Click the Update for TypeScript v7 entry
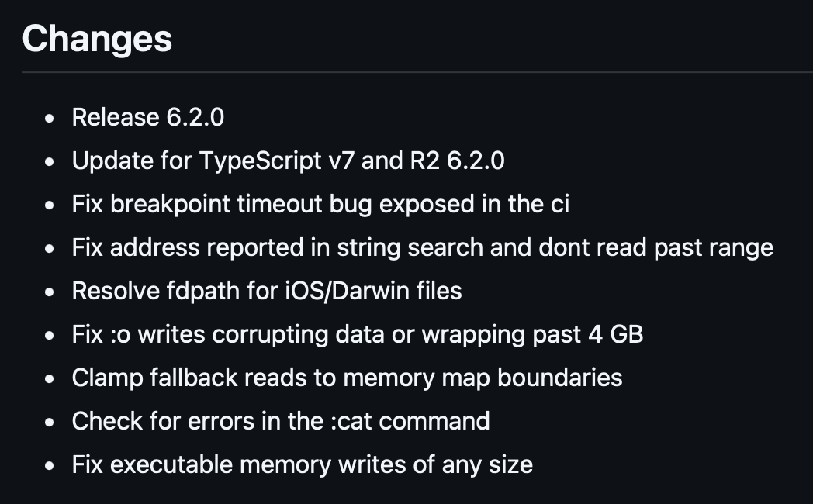The width and height of the screenshot is (813, 504). pos(288,161)
